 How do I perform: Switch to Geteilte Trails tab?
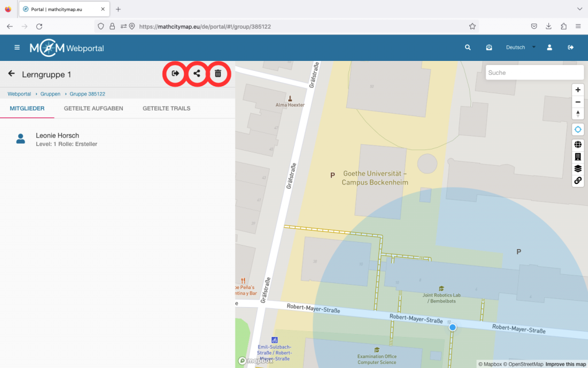(167, 108)
